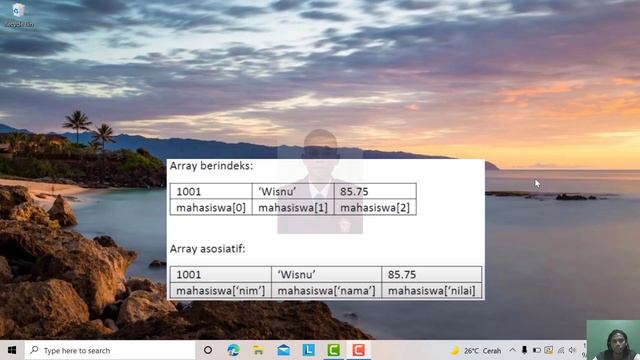
Task: Click the webcam overlay thumbnail
Action: 613,340
